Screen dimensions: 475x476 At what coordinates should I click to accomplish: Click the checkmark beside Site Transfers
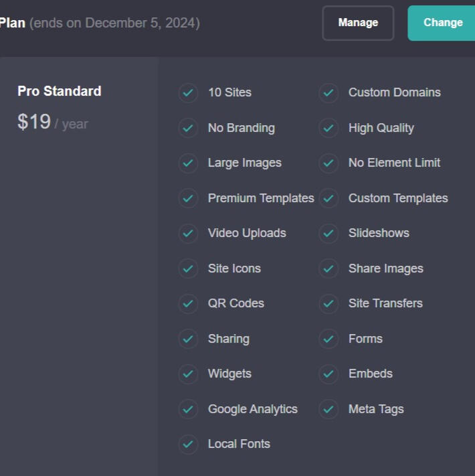[x=328, y=303]
